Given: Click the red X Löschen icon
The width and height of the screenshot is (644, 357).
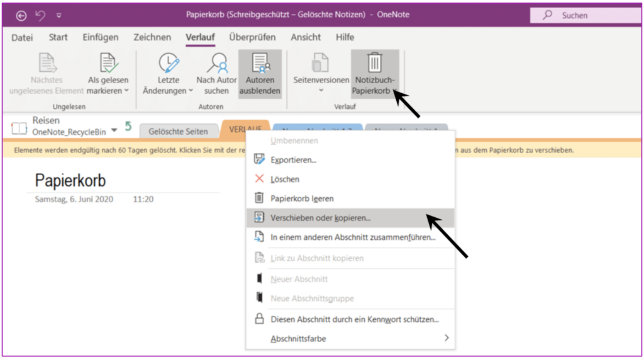Looking at the screenshot, I should click(x=259, y=179).
